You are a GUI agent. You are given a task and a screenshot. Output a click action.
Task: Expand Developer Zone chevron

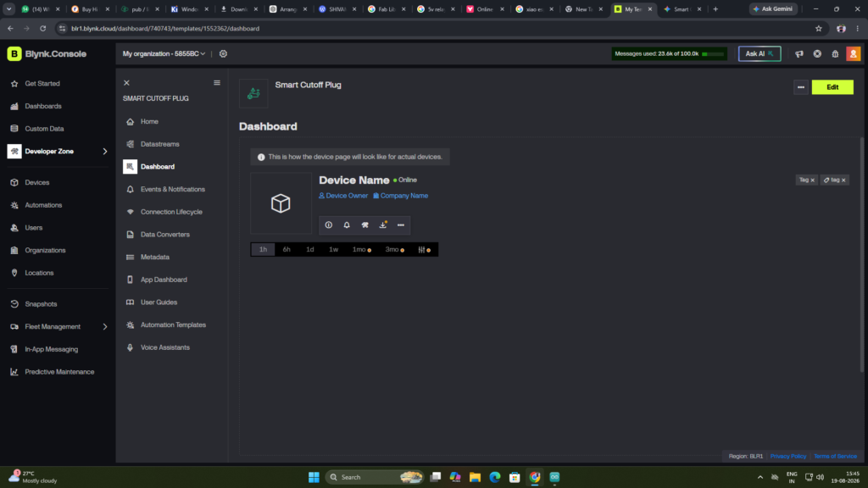tap(104, 151)
